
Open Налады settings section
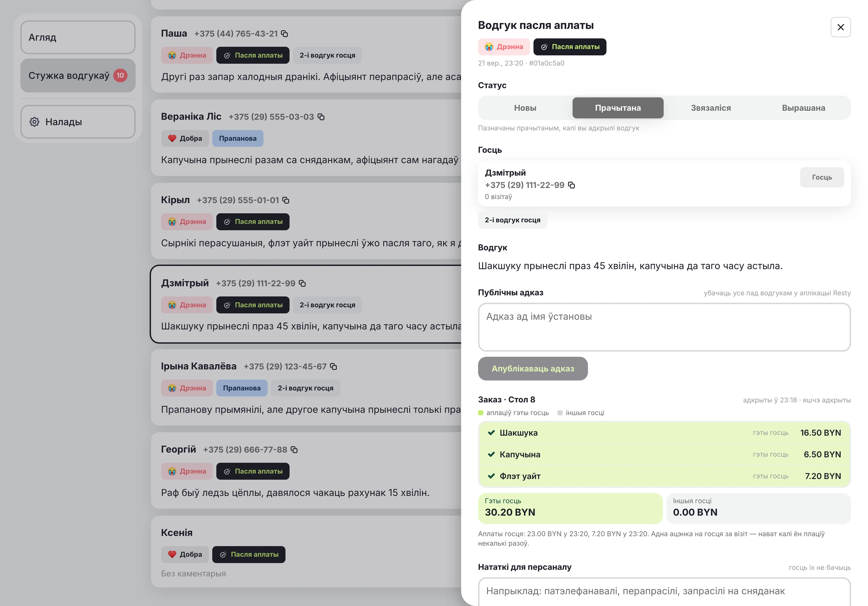pyautogui.click(x=78, y=122)
